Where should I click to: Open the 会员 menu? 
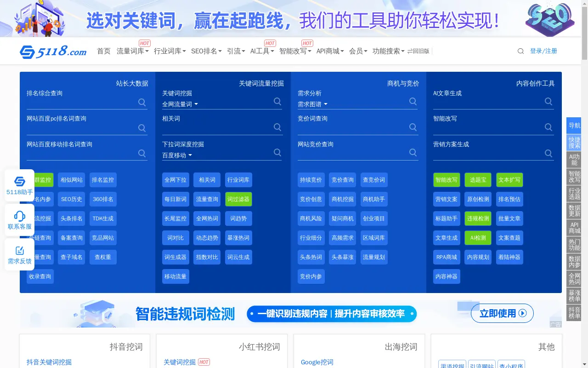tap(358, 51)
